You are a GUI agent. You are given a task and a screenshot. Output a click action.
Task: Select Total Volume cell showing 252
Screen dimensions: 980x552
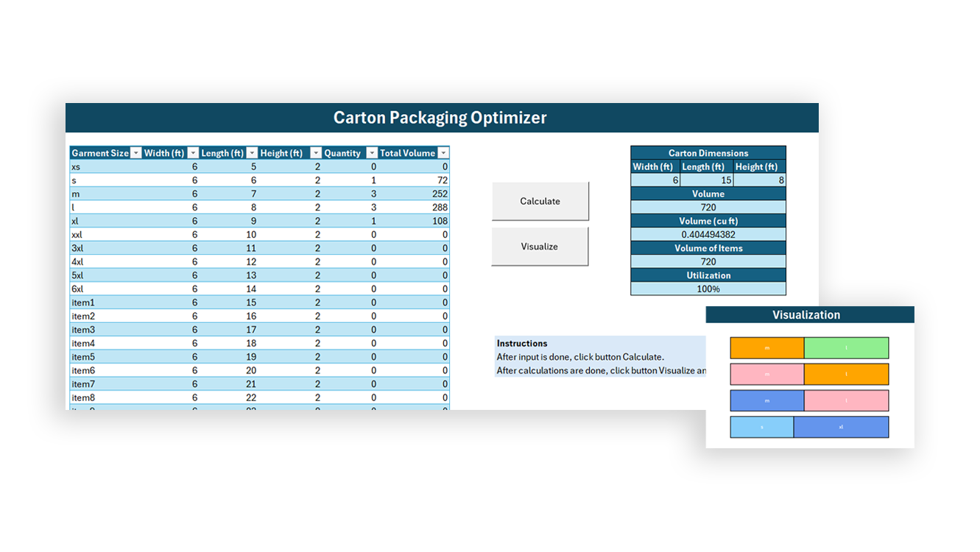(414, 194)
